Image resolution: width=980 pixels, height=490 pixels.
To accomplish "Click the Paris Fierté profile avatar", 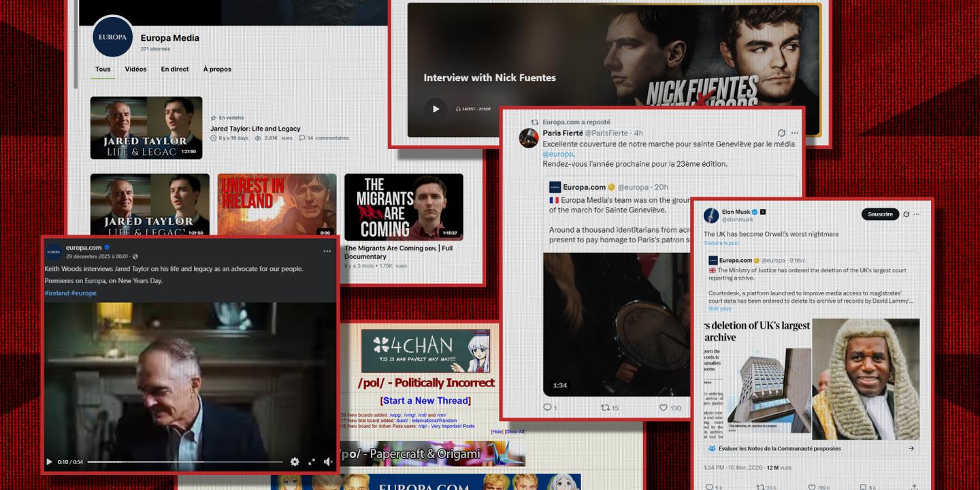I will 529,138.
